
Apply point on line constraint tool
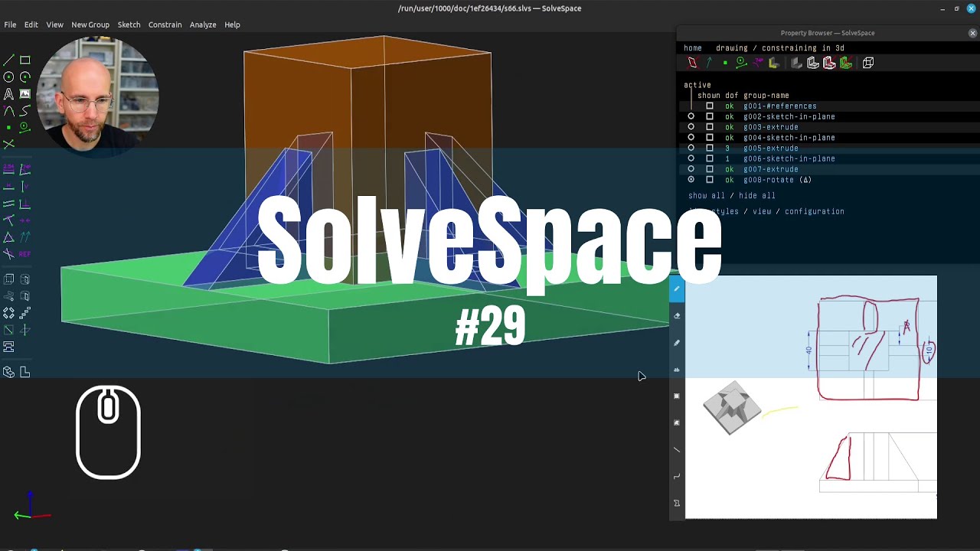click(8, 220)
